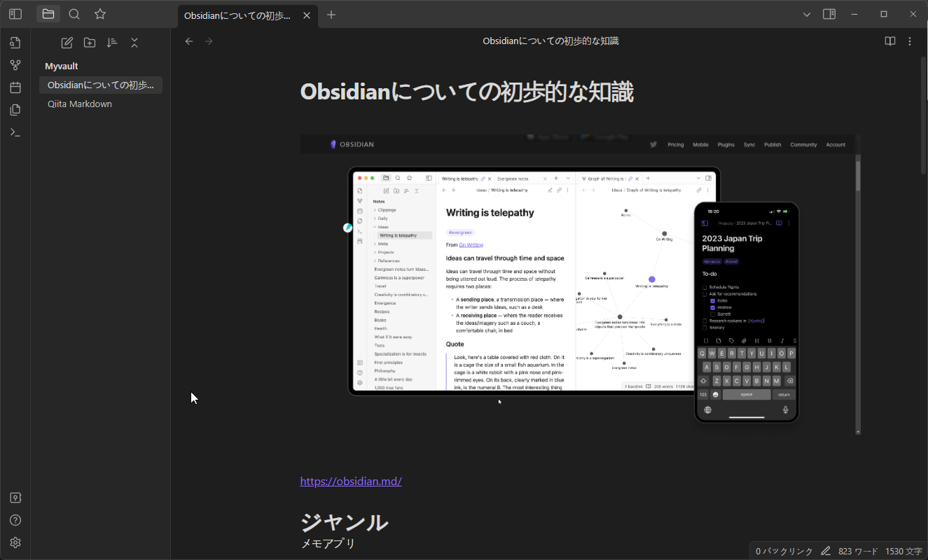This screenshot has width=928, height=560.
Task: Click the 1530 文字 character count
Action: [903, 552]
